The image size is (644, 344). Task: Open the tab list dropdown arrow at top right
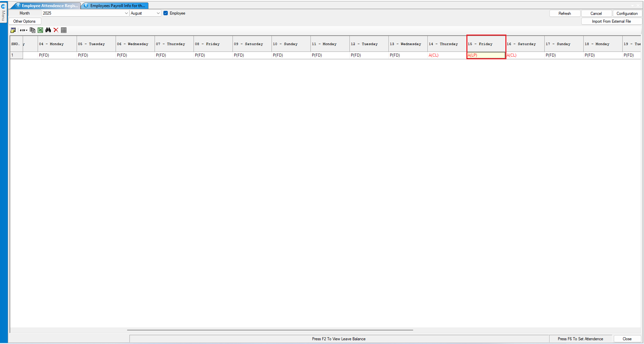[x=632, y=5]
